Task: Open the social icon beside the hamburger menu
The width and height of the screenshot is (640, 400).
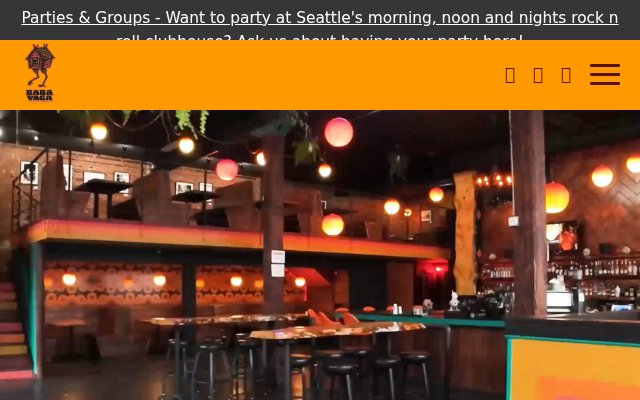Action: tap(566, 76)
